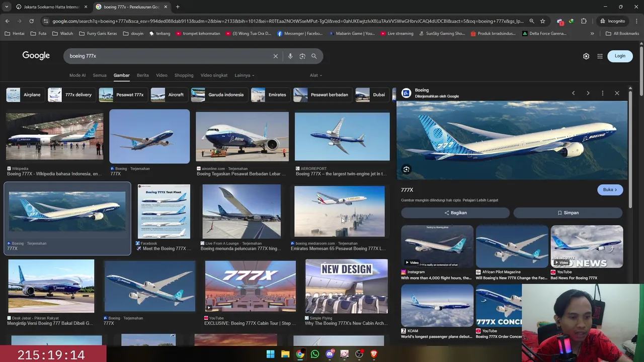644x362 pixels.
Task: Clear the search box with the X icon
Action: coord(276,56)
